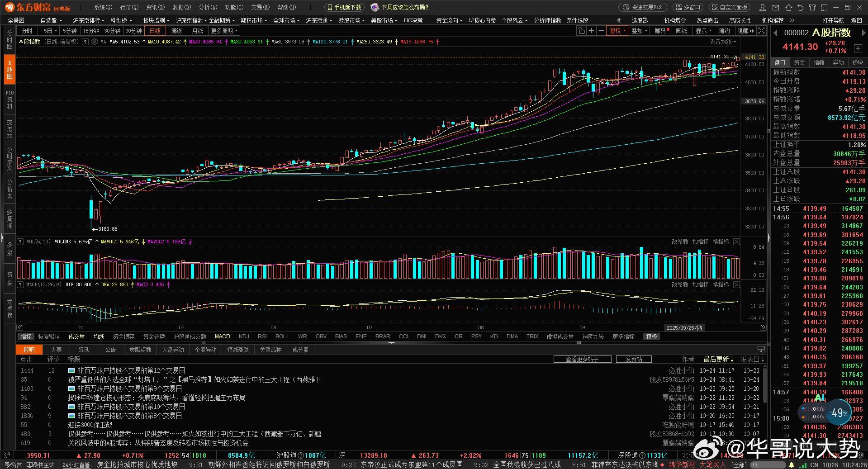Toggle the 简约 simple chart mode
The width and height of the screenshot is (868, 469).
[x=725, y=31]
